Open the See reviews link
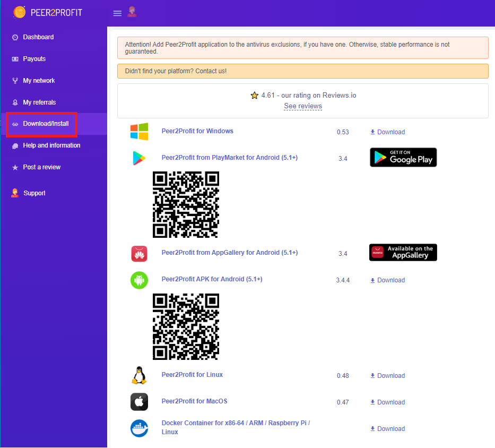The image size is (495, 448). pos(303,106)
